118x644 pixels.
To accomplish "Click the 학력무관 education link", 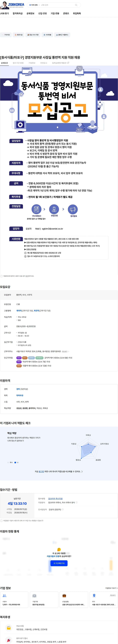I will click(x=20, y=395).
